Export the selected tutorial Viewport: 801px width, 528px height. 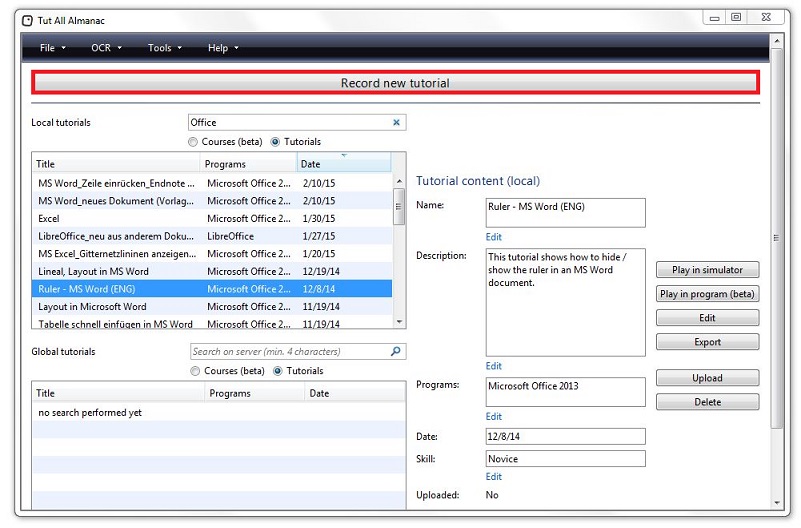click(x=707, y=342)
